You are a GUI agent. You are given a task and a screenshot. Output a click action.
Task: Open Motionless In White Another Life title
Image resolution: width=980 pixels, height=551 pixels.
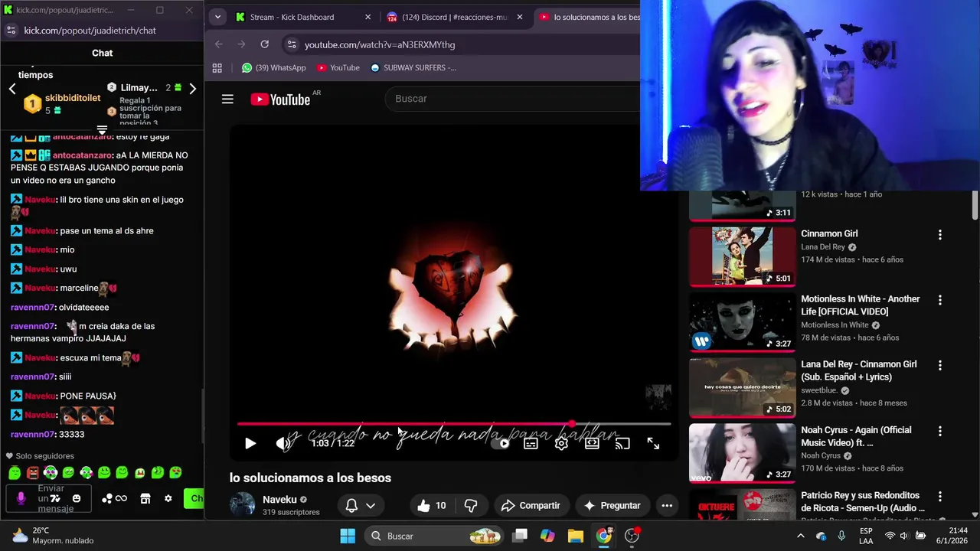[861, 305]
